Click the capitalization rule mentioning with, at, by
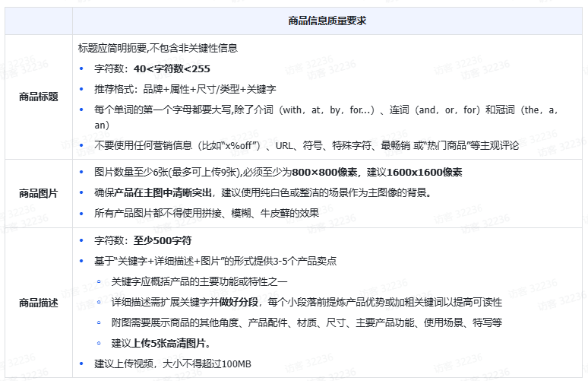Screen dimensions: 588x381 (x=326, y=117)
